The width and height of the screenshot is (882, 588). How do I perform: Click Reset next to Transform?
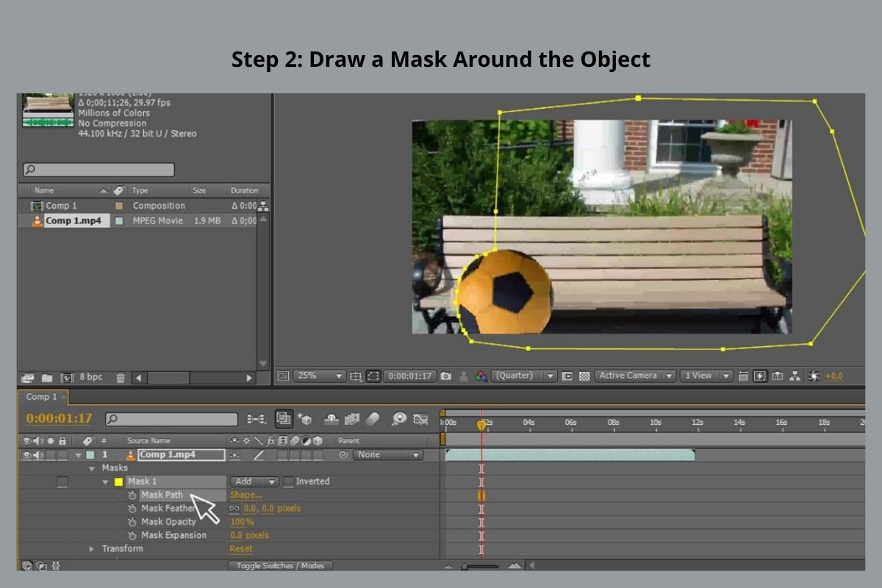tap(240, 548)
